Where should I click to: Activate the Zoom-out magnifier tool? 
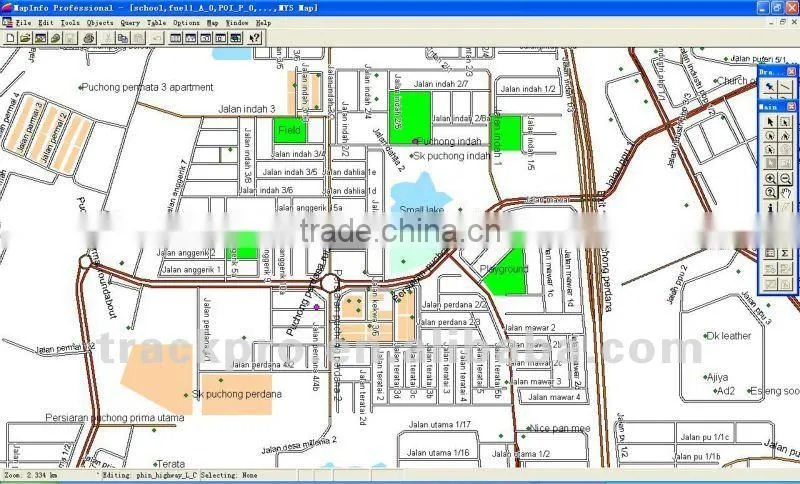[x=785, y=179]
